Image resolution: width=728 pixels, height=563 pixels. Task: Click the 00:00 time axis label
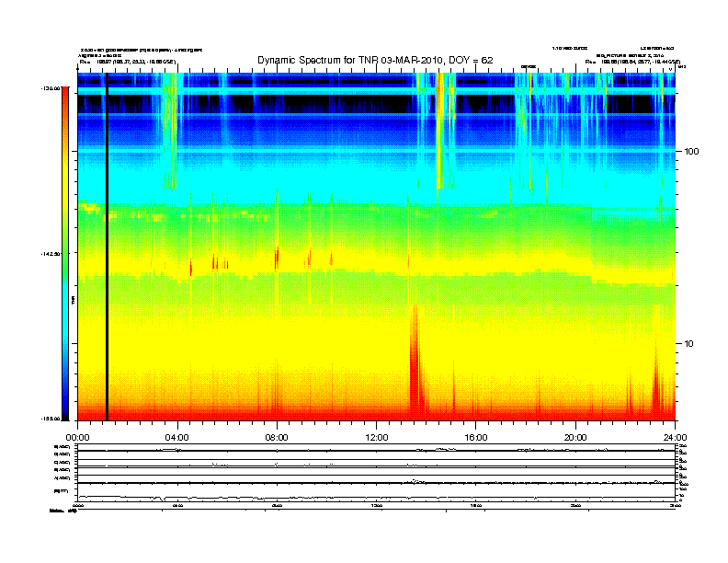tap(77, 438)
